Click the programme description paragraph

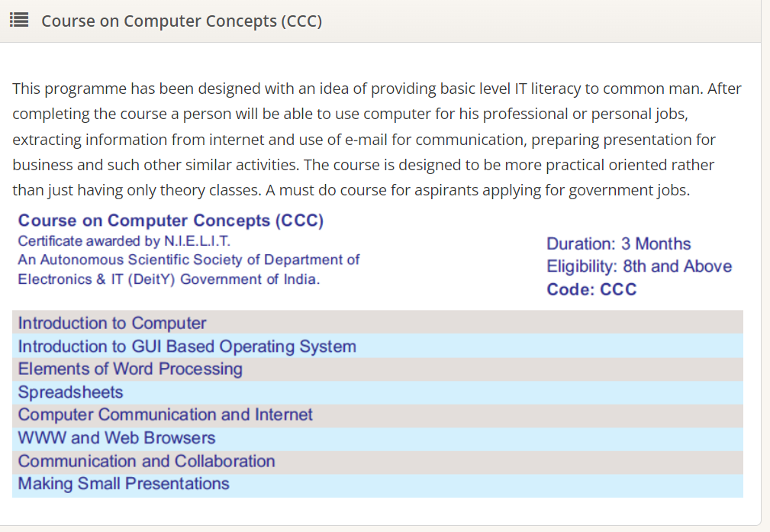tap(377, 140)
